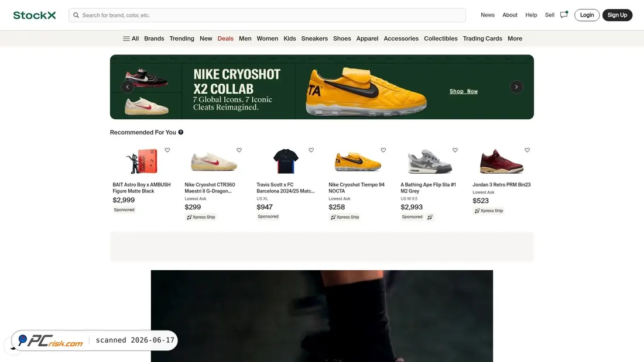Open Jordan 3 Retro product image
This screenshot has height=362, width=644.
[502, 161]
